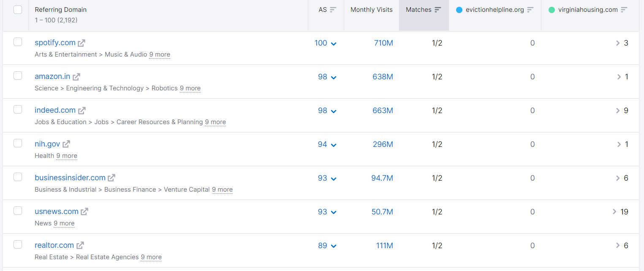The height and width of the screenshot is (271, 644).
Task: Open the nih.gov domain link
Action: coord(47,144)
